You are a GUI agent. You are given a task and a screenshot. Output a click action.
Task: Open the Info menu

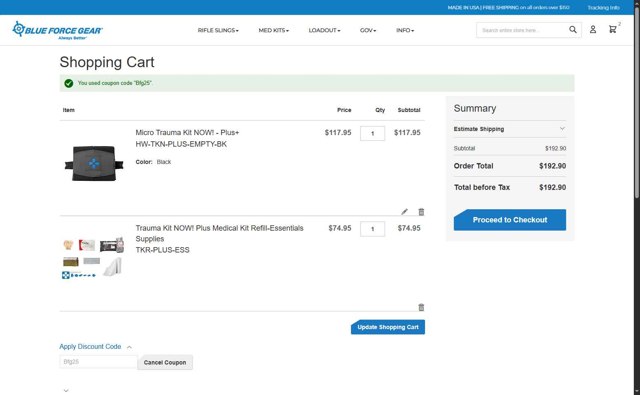[x=405, y=30]
